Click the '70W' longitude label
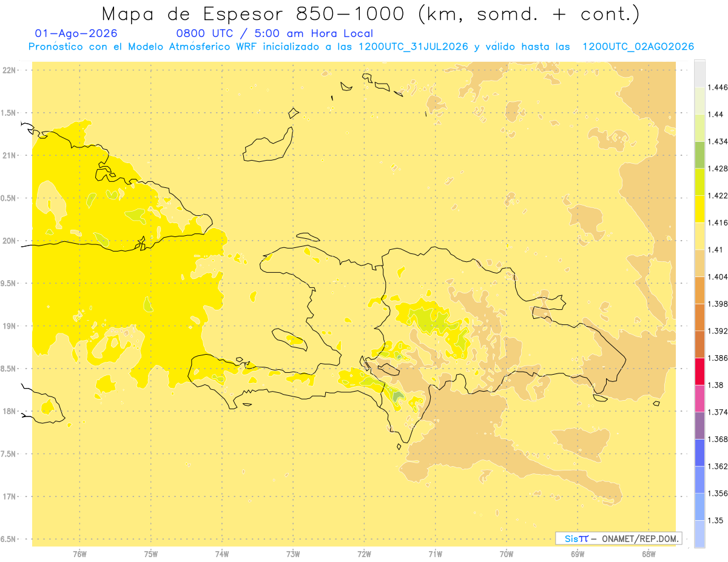The height and width of the screenshot is (562, 728). (x=507, y=554)
